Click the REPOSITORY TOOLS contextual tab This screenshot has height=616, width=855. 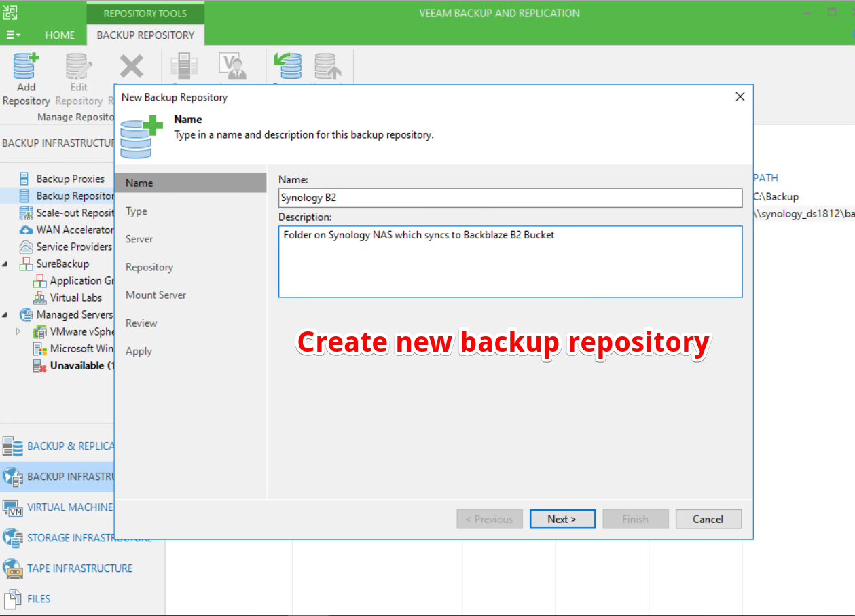coord(145,13)
